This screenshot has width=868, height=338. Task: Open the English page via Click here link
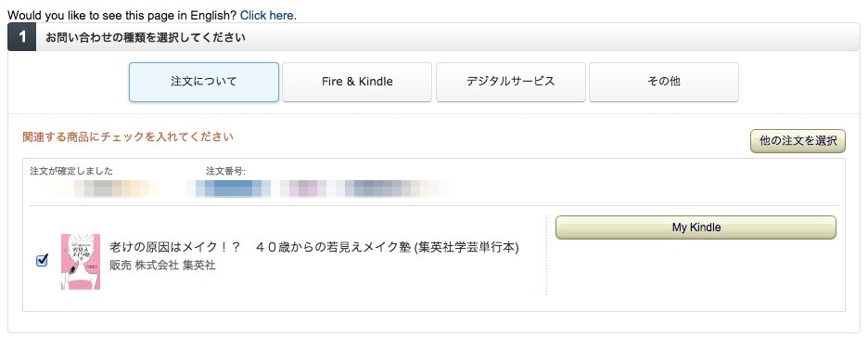pyautogui.click(x=267, y=16)
